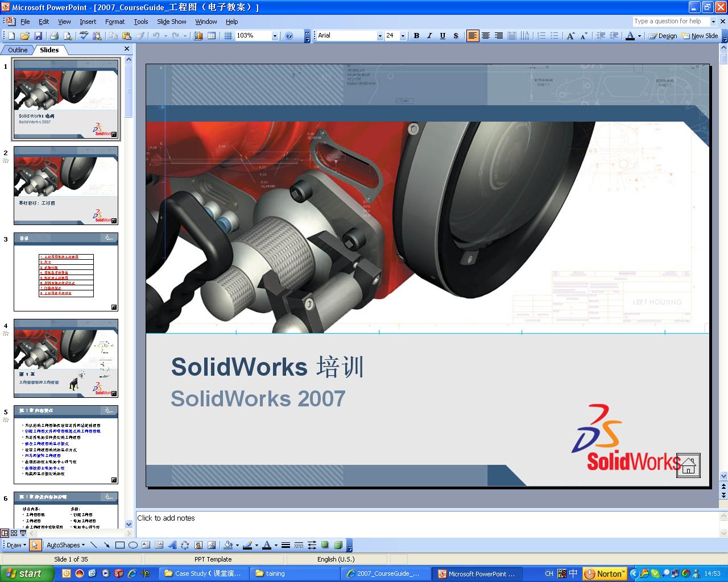The width and height of the screenshot is (728, 582).
Task: Open the Slide Design pane
Action: tap(663, 36)
